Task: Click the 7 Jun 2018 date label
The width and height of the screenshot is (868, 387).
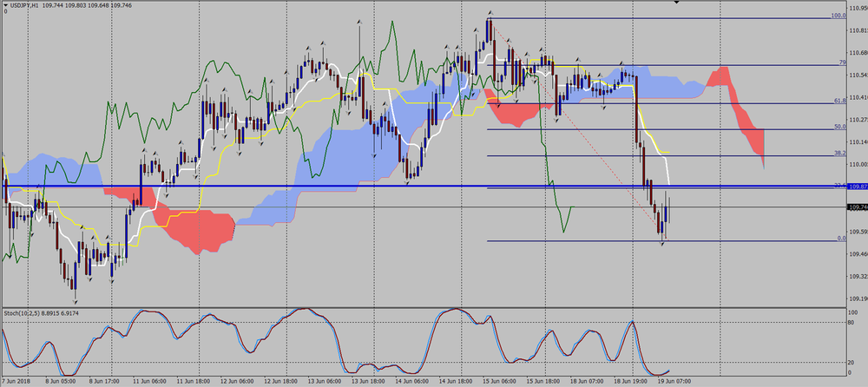Action: pyautogui.click(x=14, y=382)
